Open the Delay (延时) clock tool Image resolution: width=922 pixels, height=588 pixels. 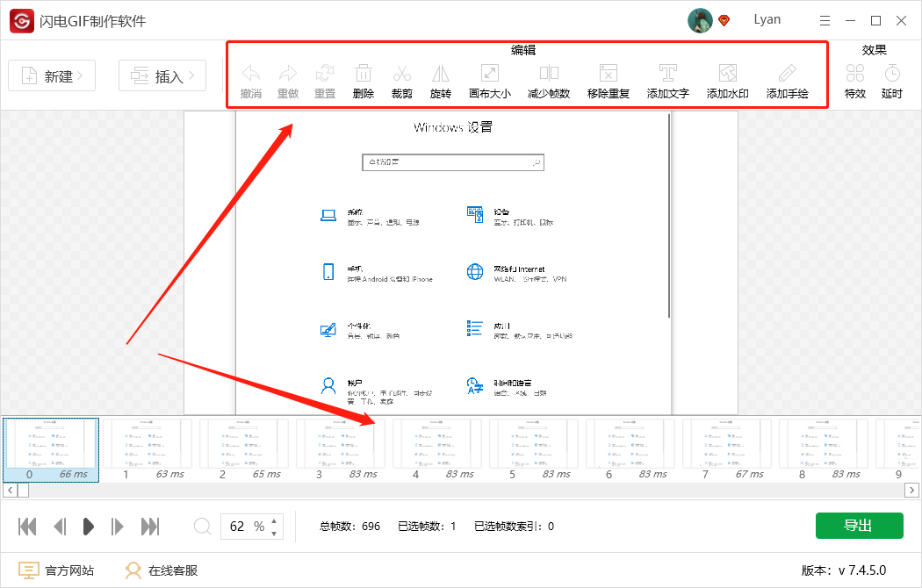(x=892, y=74)
